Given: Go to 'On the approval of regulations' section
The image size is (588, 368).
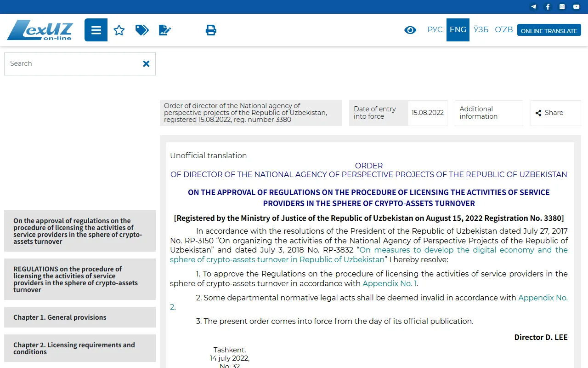Looking at the screenshot, I should [x=80, y=231].
